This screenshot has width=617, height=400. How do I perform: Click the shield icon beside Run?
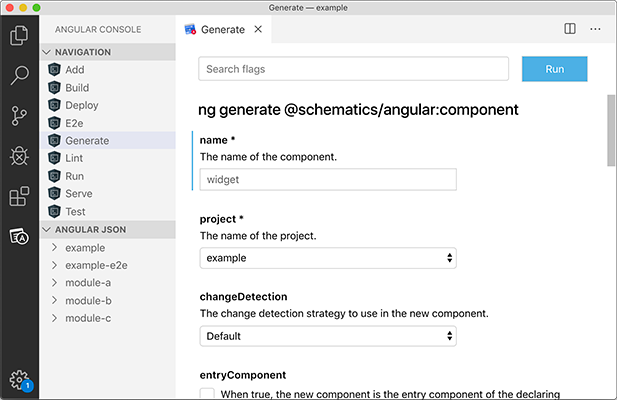tap(54, 176)
